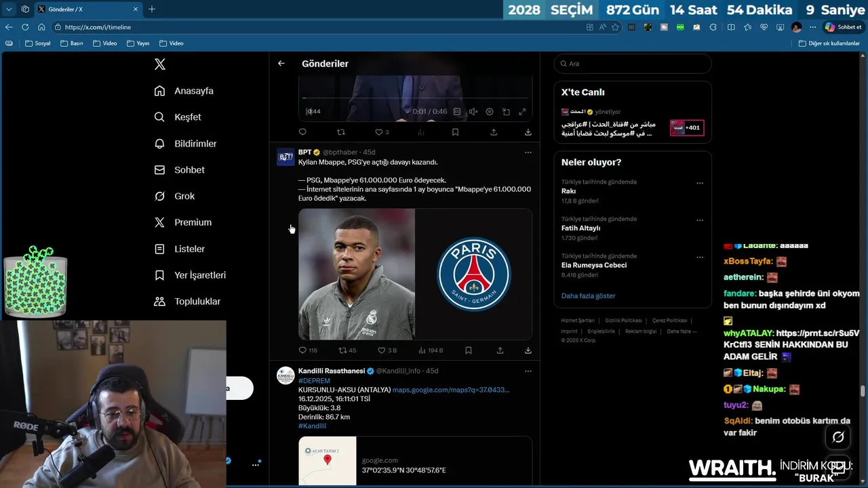View analytics of BPT post (194 B)

point(431,350)
